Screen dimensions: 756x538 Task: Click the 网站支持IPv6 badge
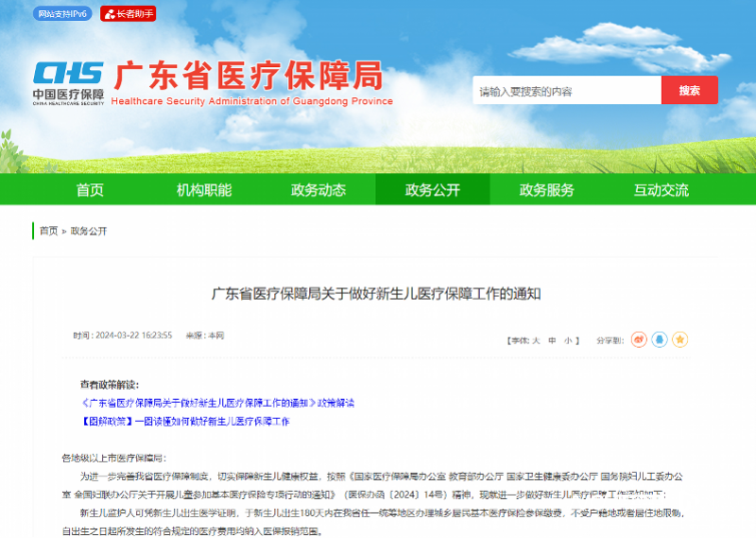(x=62, y=13)
